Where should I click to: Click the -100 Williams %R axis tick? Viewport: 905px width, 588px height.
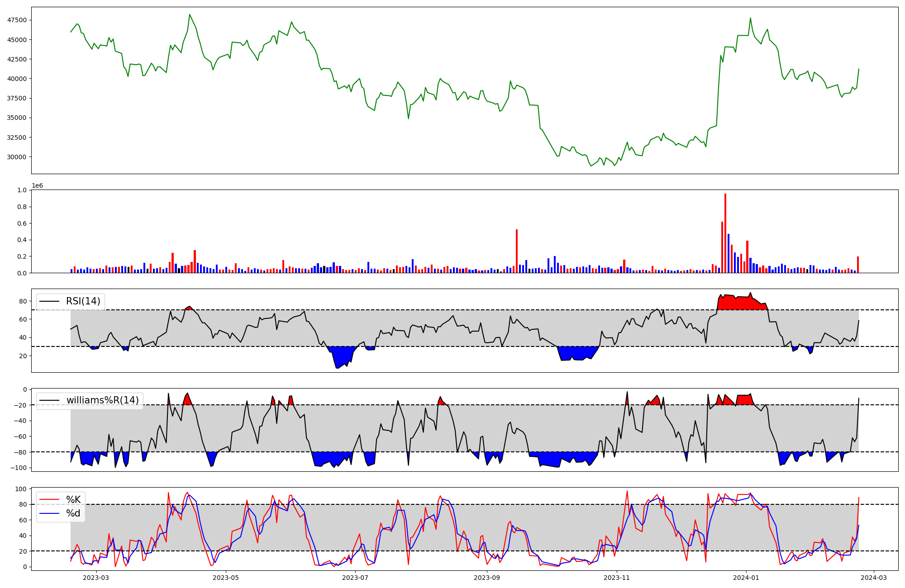pyautogui.click(x=19, y=468)
